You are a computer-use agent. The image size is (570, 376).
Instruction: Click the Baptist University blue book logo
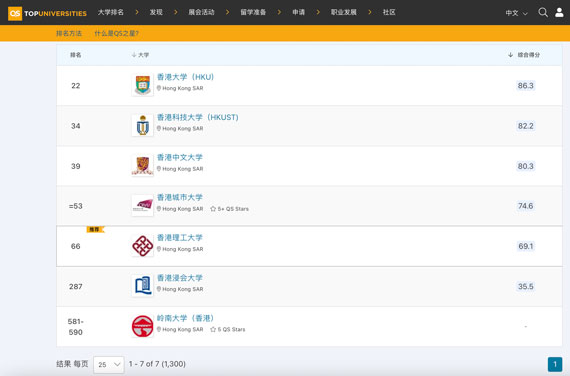click(x=142, y=286)
